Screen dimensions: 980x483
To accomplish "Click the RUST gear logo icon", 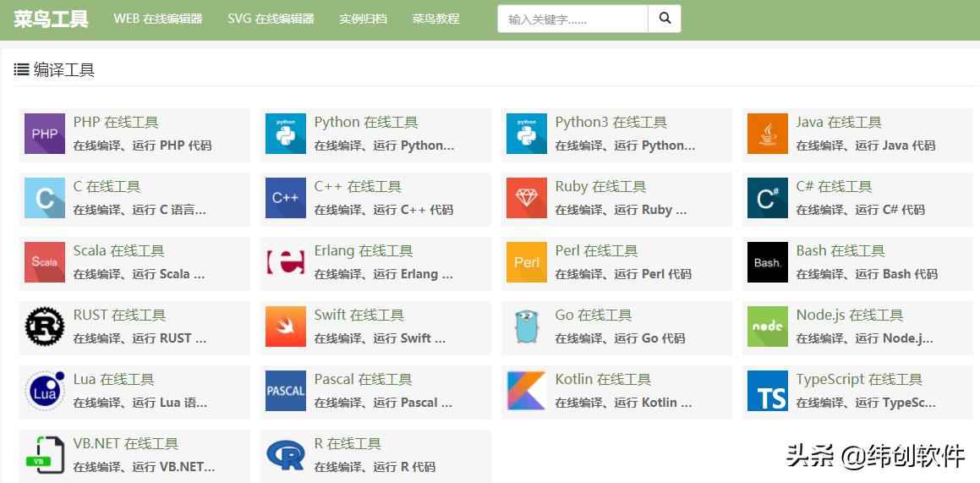I will tap(44, 327).
